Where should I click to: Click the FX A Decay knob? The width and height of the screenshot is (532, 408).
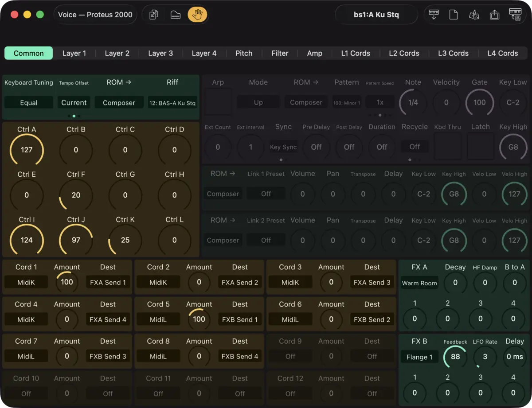(x=455, y=283)
